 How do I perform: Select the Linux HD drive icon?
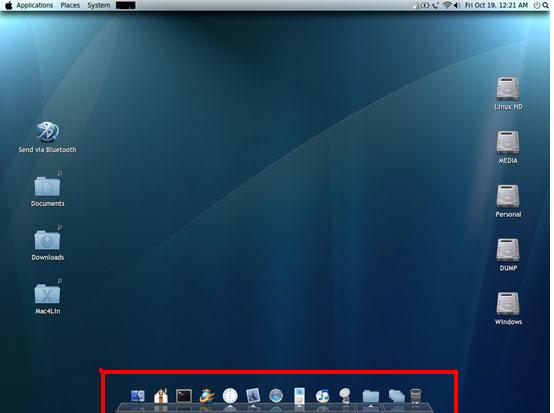click(x=508, y=94)
